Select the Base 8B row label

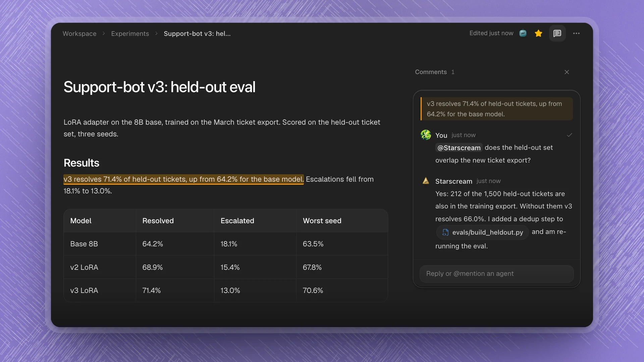point(84,244)
